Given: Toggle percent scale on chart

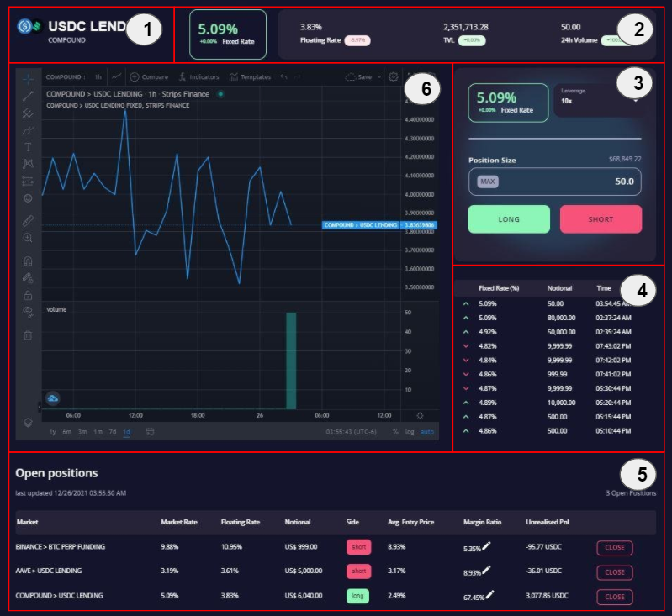Looking at the screenshot, I should point(395,432).
